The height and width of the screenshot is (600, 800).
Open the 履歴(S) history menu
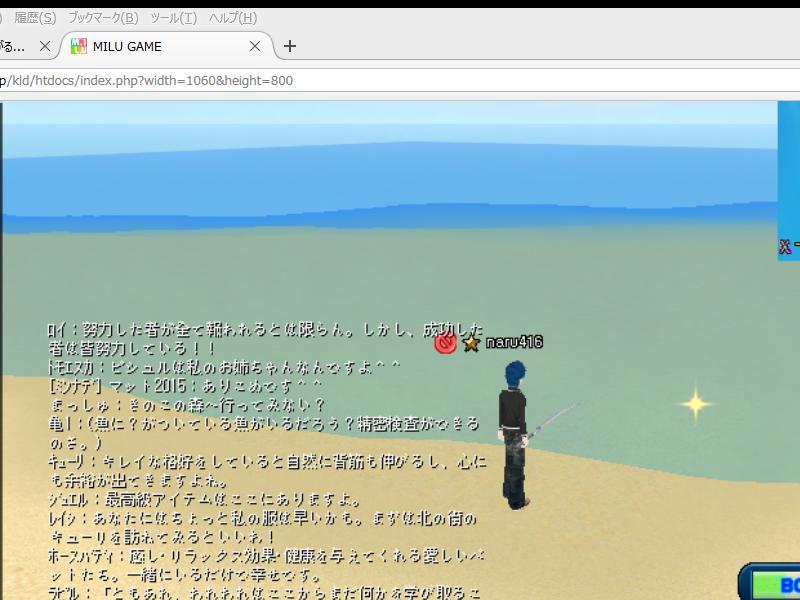[35, 18]
